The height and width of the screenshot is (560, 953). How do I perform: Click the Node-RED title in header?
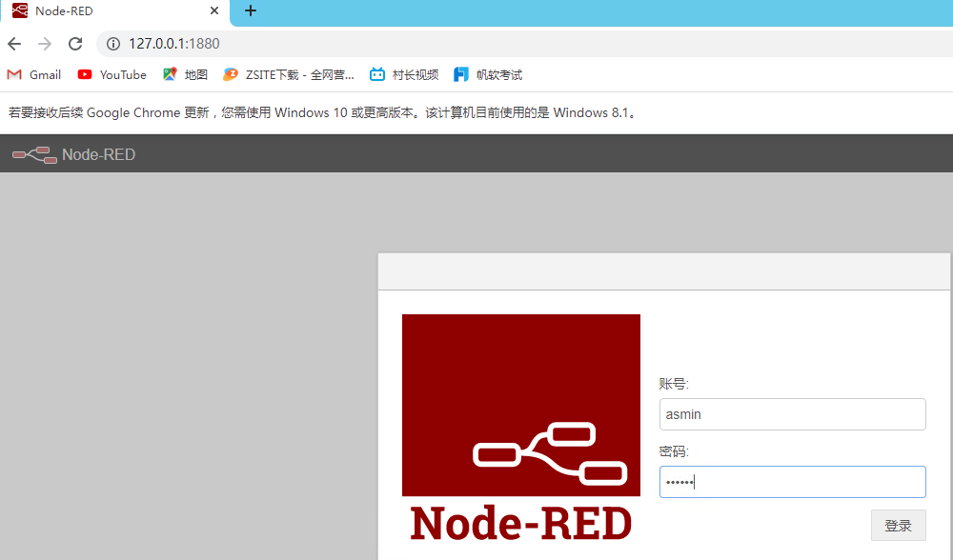coord(98,155)
